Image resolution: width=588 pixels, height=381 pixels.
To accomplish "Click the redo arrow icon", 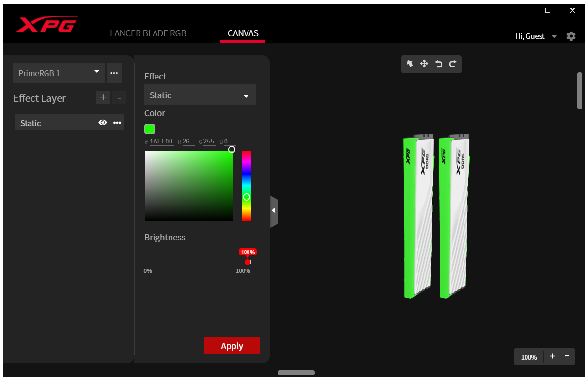I will [x=453, y=64].
